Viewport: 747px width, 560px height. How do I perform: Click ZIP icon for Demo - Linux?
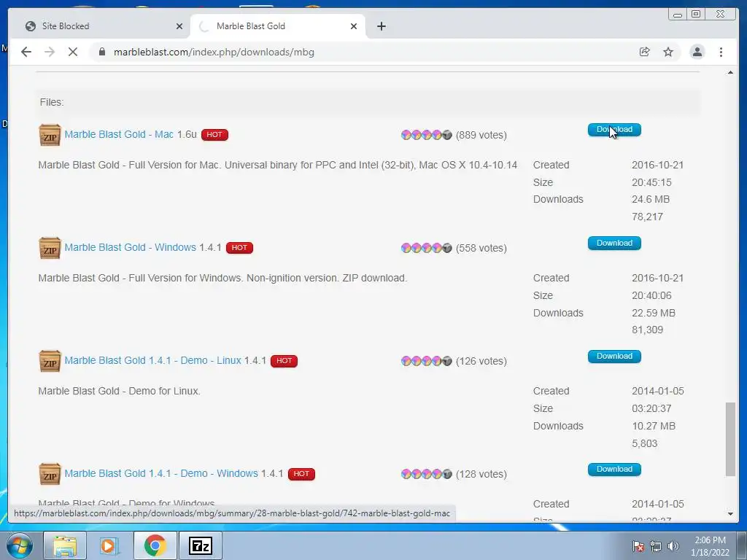50,361
